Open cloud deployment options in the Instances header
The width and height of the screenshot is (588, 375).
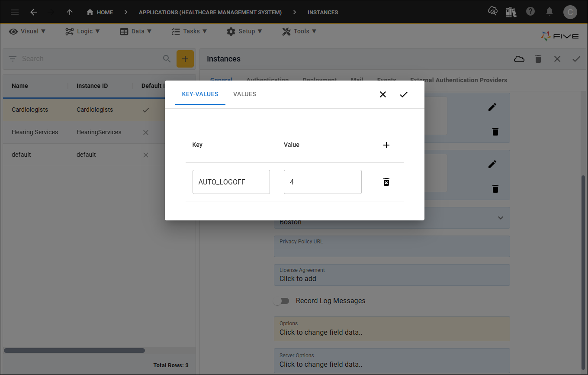[519, 58]
